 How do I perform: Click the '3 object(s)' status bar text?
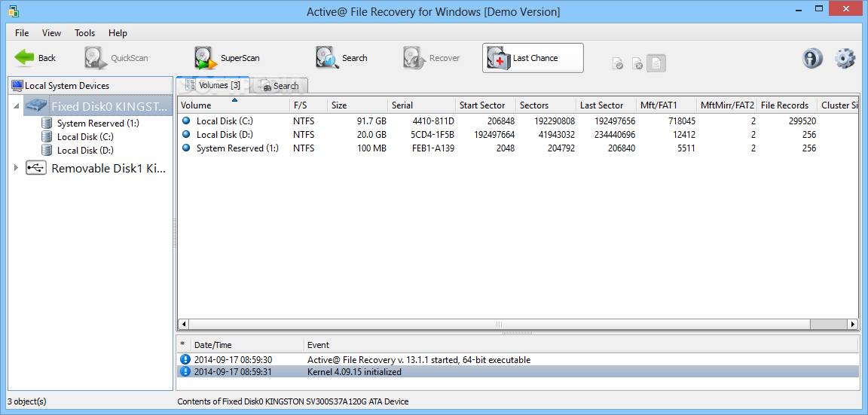pos(27,401)
